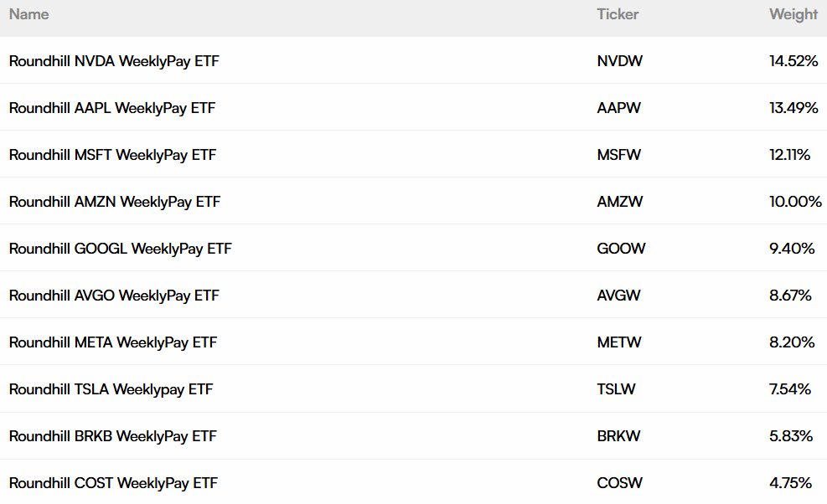Select the GOOW ticker cell
827x504 pixels.
[x=621, y=249]
